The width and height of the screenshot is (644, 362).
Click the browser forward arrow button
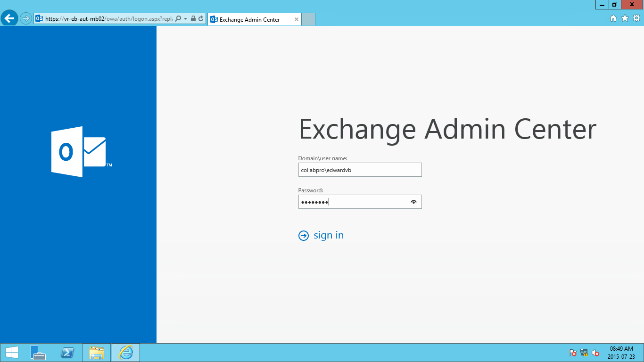click(x=25, y=19)
